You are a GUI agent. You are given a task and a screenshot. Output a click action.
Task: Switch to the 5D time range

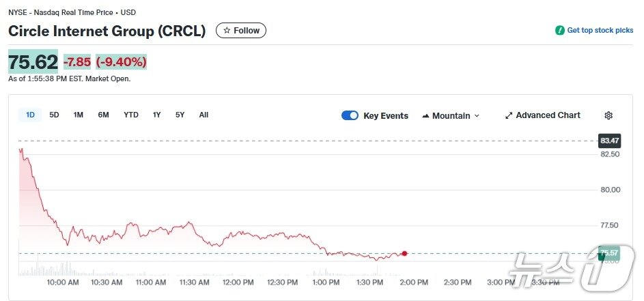point(54,115)
